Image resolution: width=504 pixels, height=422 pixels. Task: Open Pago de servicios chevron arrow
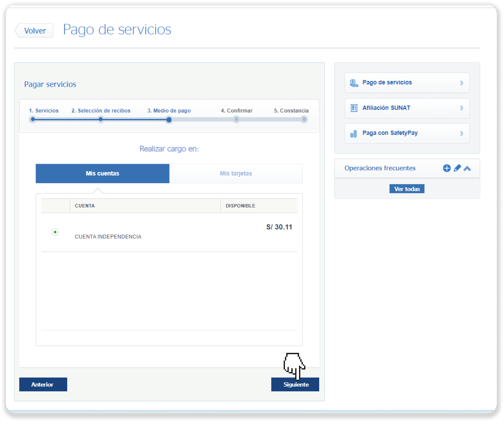[x=461, y=83]
